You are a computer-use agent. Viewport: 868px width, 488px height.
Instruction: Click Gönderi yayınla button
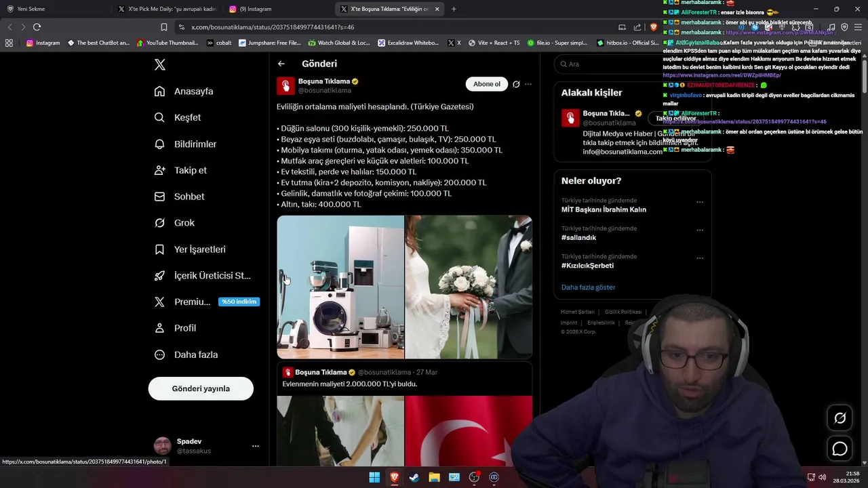201,388
